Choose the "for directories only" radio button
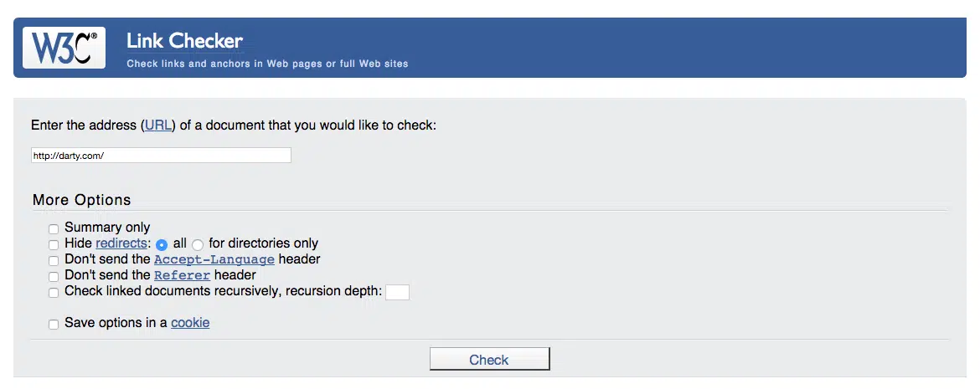Image resolution: width=980 pixels, height=389 pixels. (x=198, y=244)
